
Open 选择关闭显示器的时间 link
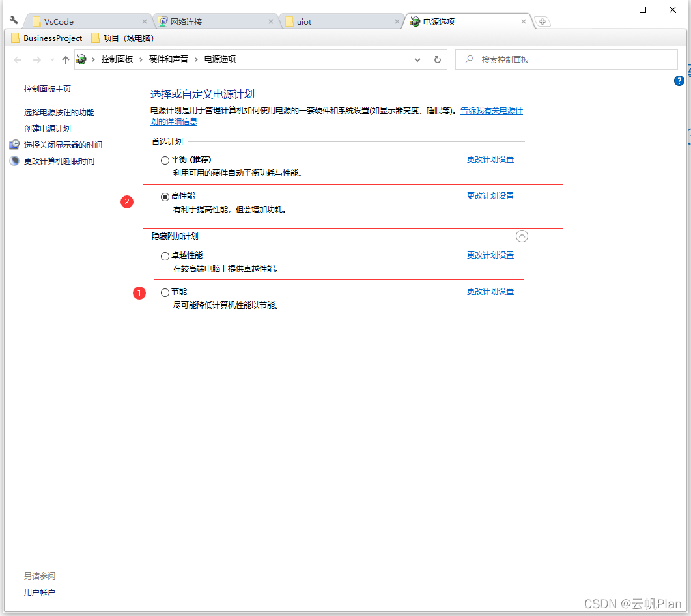tap(63, 145)
